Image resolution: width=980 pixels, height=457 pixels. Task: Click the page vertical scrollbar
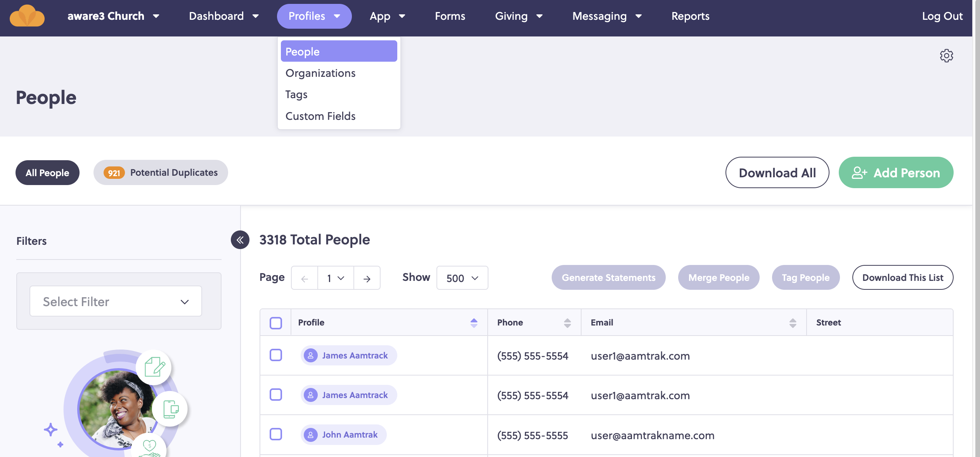pos(977,228)
